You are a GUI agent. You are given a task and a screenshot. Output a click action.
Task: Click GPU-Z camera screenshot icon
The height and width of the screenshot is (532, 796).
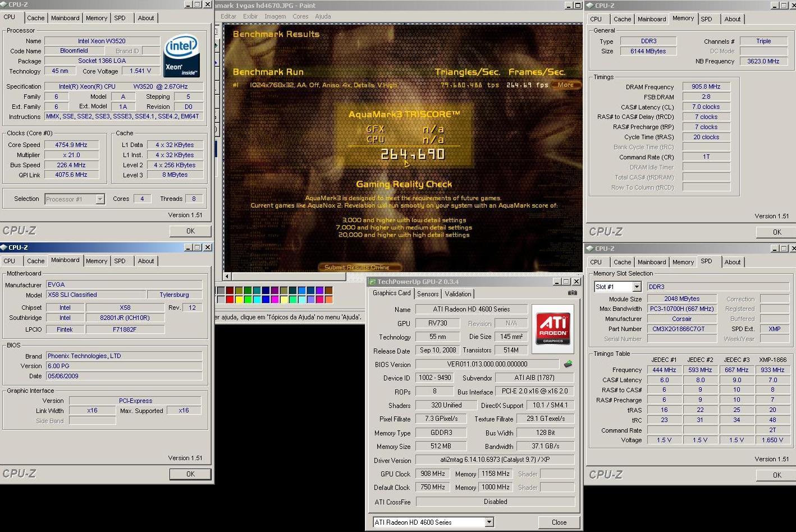pos(572,293)
